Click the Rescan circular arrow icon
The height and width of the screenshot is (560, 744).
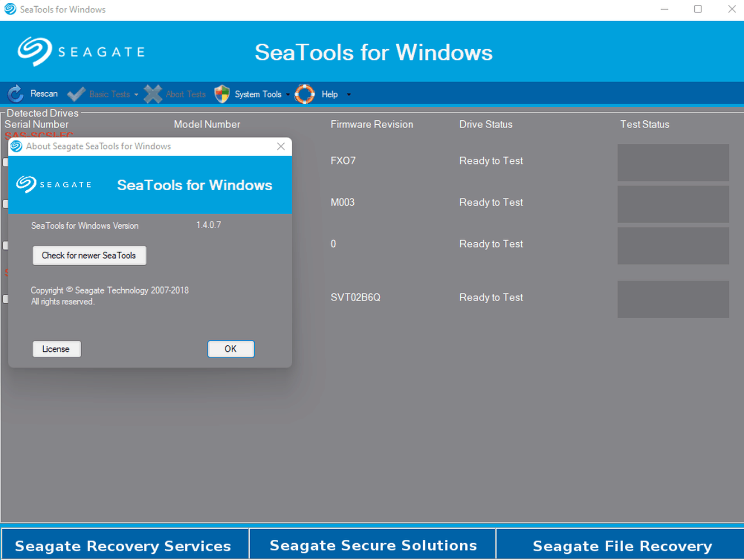tap(16, 94)
